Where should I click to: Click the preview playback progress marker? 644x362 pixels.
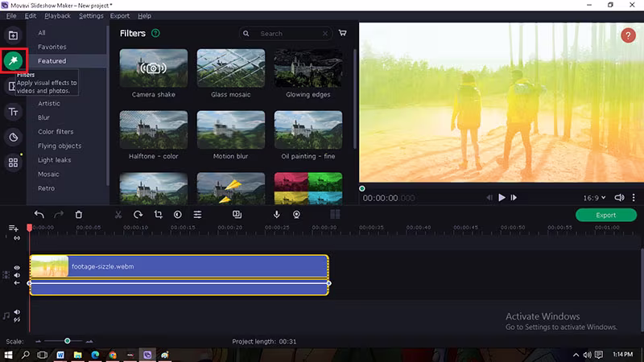361,188
